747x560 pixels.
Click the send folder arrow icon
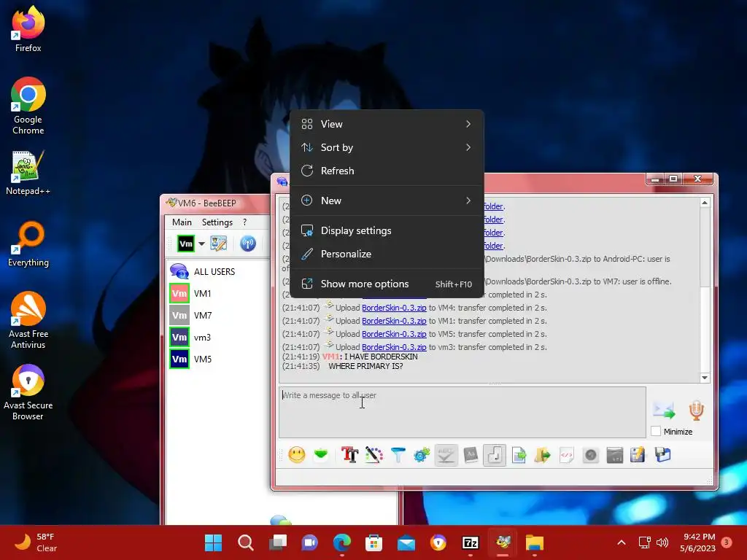[542, 455]
